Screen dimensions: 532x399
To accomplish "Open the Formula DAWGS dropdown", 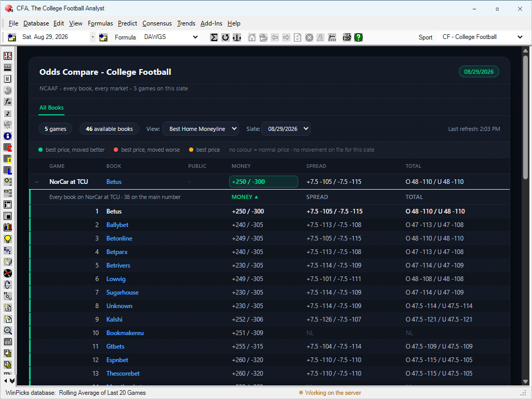I will point(195,37).
